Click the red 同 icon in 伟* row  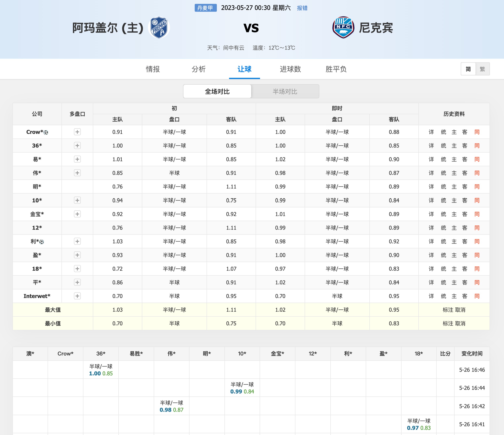coord(477,173)
